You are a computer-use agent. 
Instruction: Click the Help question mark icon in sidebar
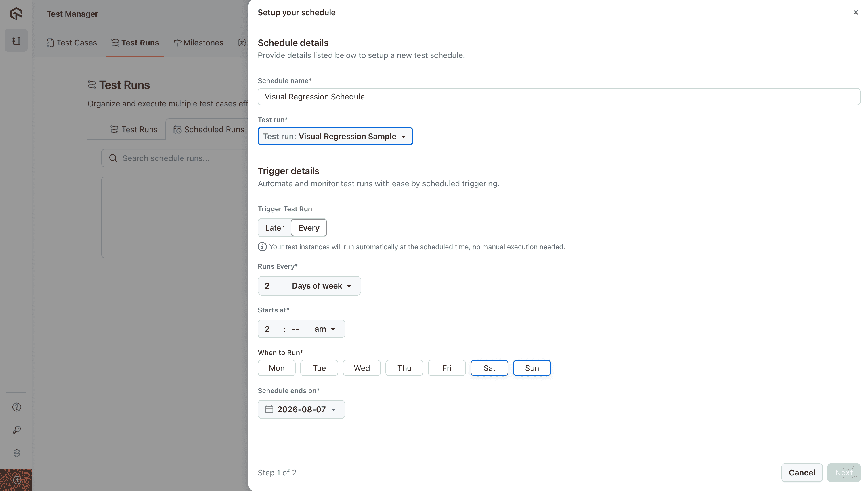(x=16, y=407)
